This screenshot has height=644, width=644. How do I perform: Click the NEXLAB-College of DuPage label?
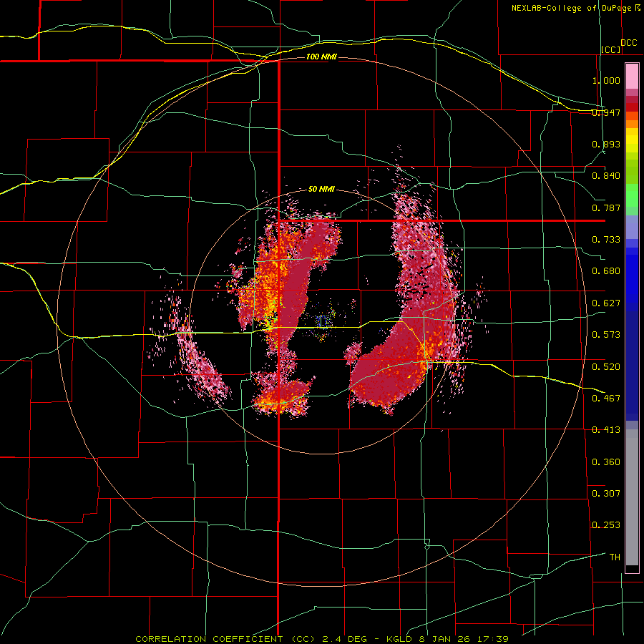coord(571,8)
